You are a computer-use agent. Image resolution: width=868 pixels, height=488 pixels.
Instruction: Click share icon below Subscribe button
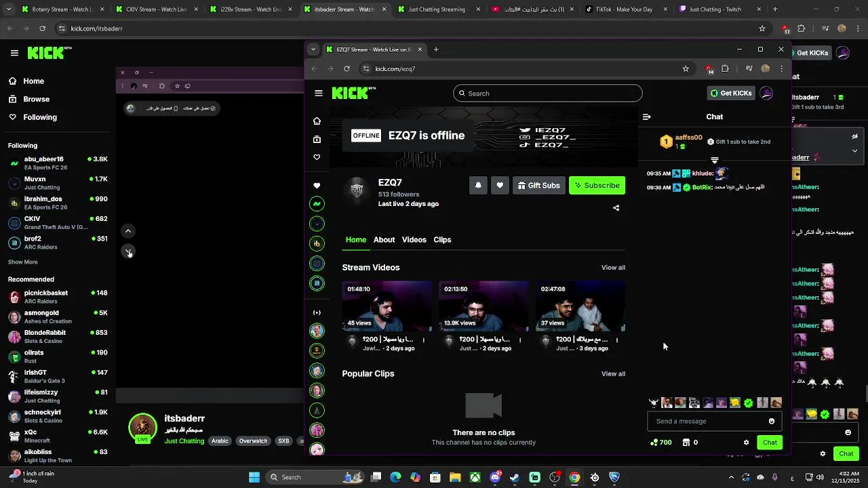616,208
